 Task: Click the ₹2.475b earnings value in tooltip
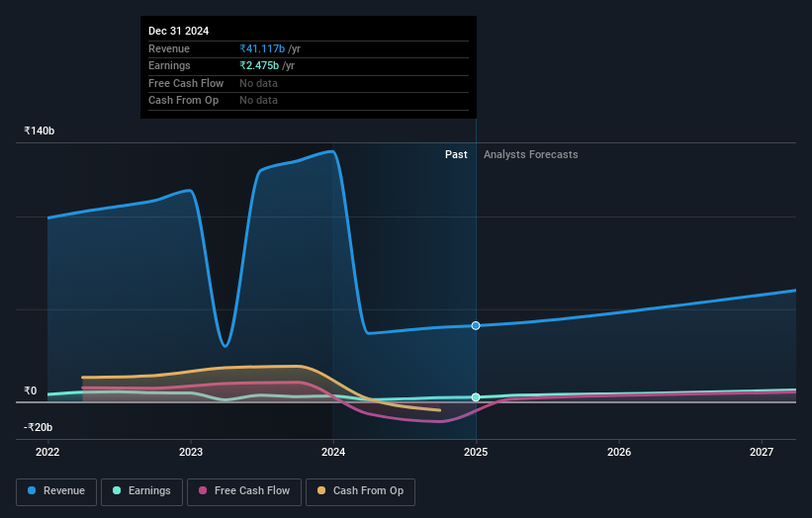259,65
